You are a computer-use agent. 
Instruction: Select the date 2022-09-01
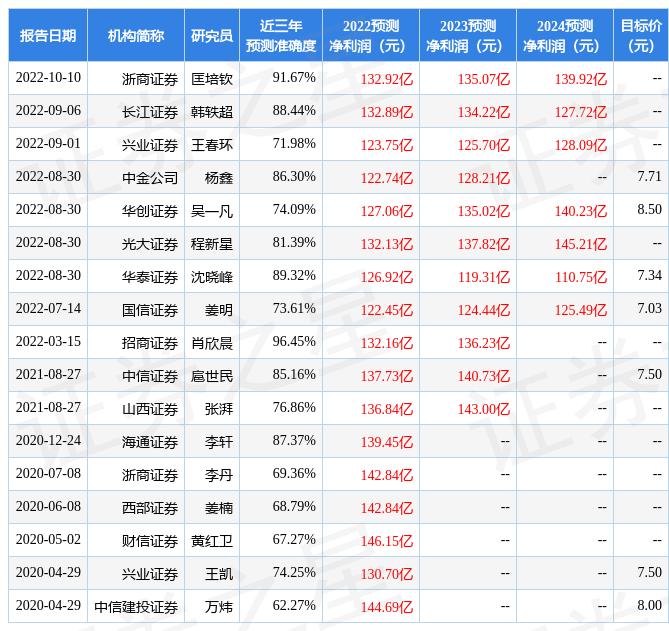(x=48, y=143)
